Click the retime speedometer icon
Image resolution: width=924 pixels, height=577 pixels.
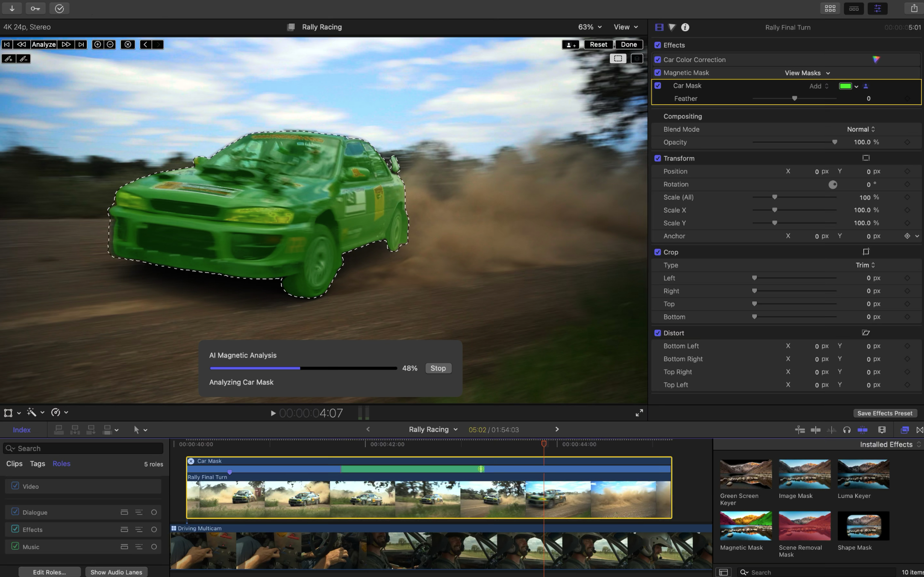click(56, 412)
